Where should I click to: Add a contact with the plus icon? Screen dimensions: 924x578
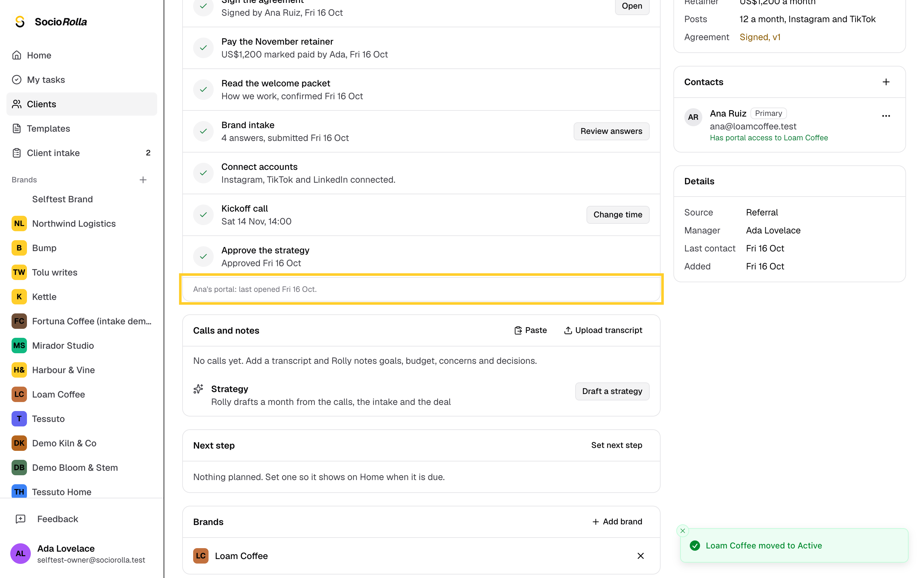886,82
